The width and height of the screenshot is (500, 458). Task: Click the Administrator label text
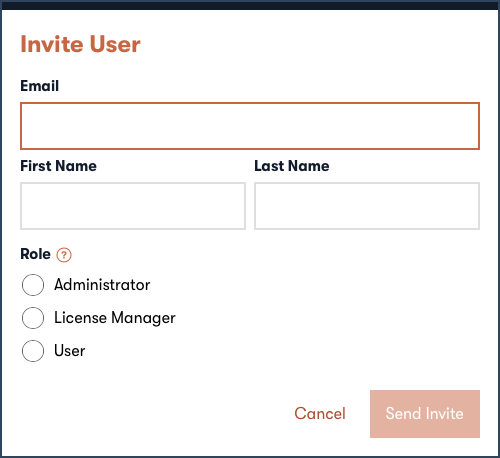[102, 285]
